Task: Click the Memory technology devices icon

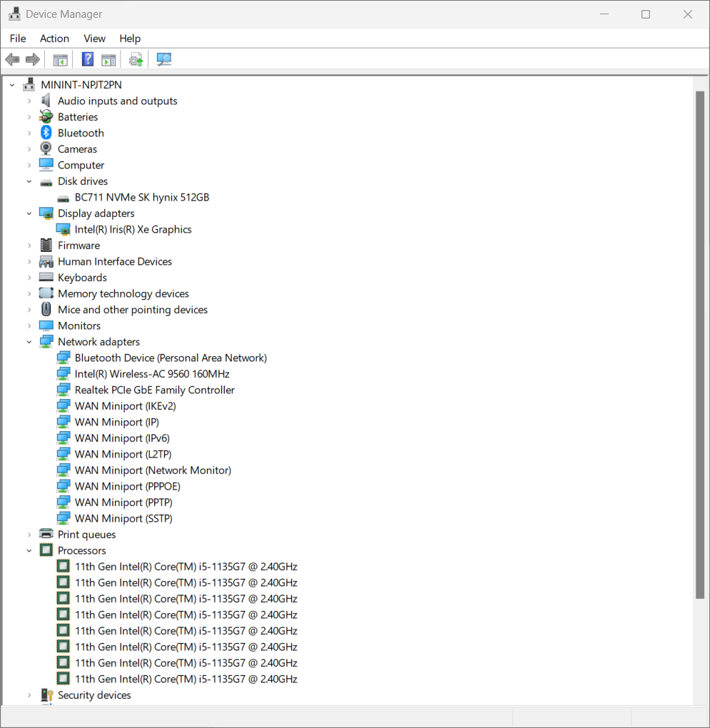Action: (x=46, y=293)
